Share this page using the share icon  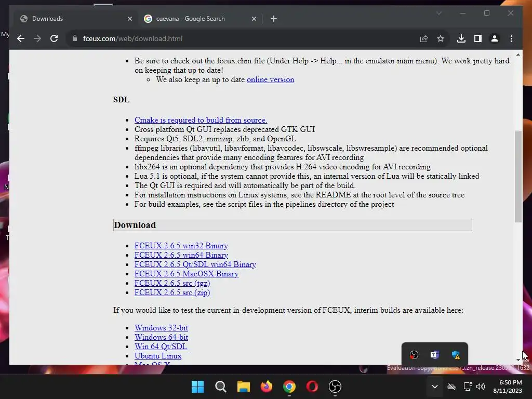424,38
